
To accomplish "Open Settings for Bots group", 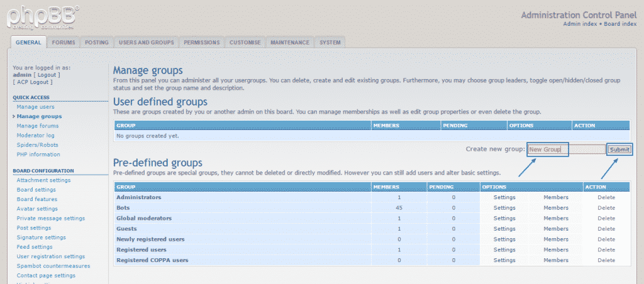I will [504, 208].
